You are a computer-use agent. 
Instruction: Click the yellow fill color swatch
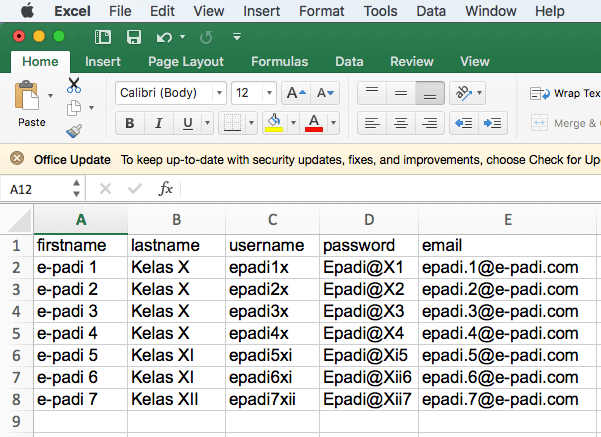click(x=274, y=124)
